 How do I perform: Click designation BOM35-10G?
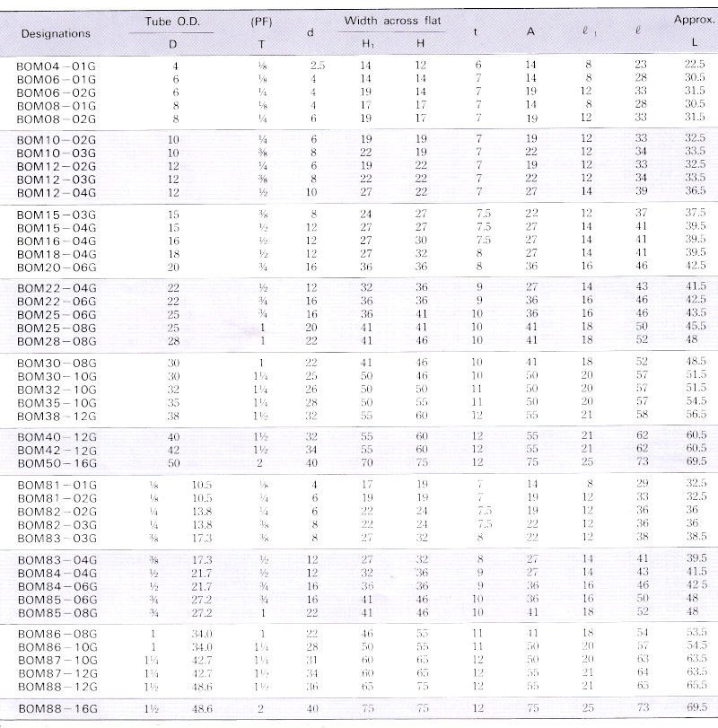(57, 403)
